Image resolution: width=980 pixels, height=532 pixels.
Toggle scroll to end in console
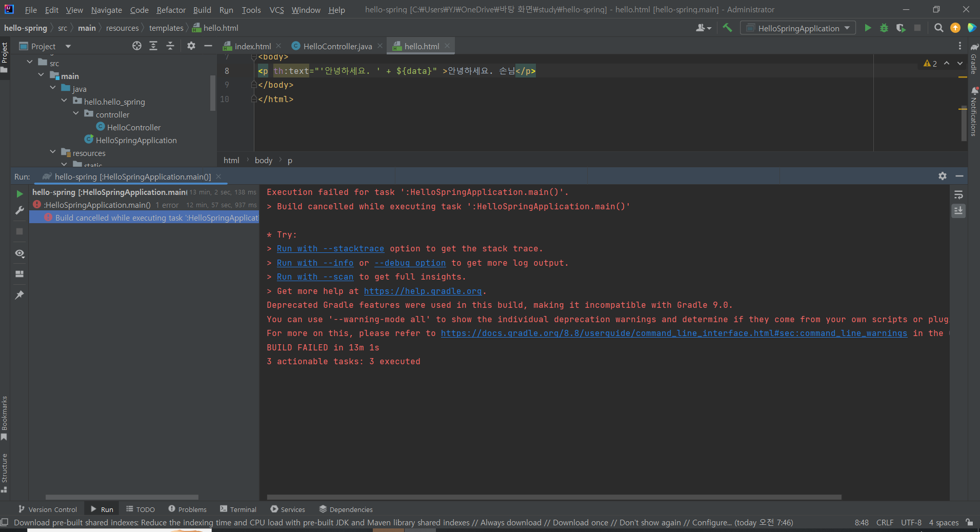point(958,210)
